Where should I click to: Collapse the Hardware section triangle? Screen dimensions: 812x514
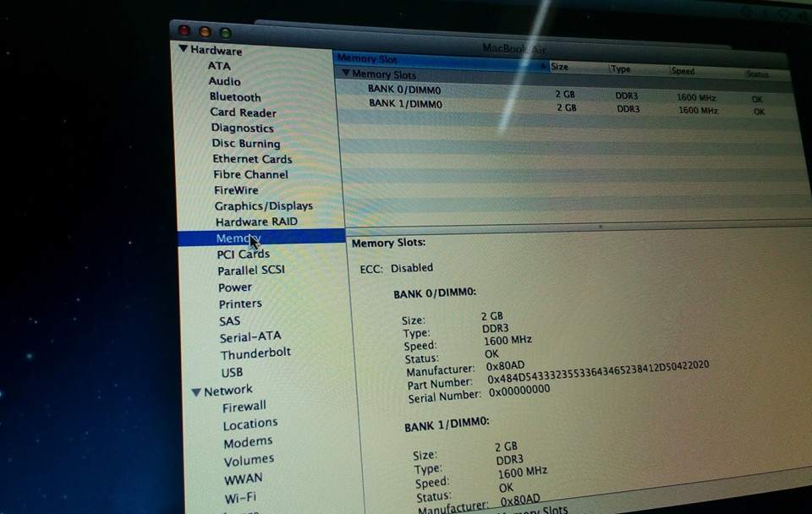click(x=183, y=50)
